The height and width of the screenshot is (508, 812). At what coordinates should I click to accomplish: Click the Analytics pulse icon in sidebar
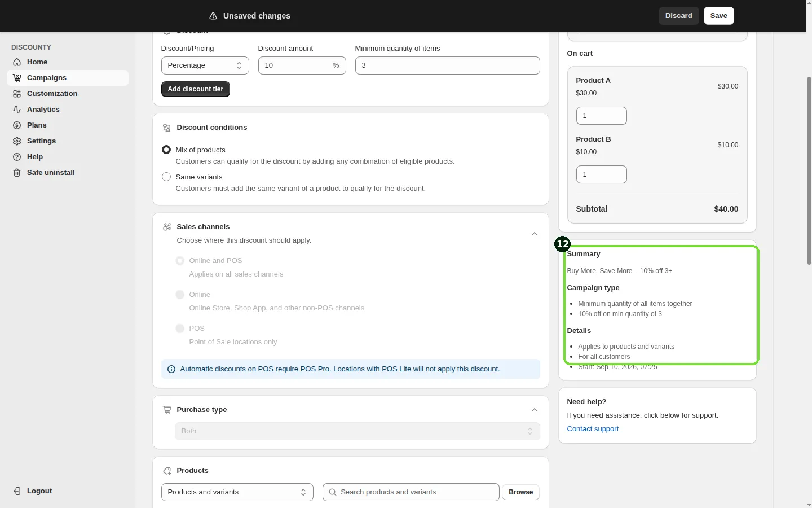(17, 110)
